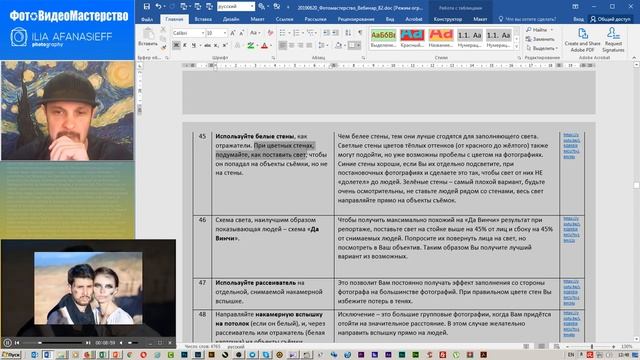640x360 pixels.
Task: Apply subscript formatting
Action: pyautogui.click(x=216, y=45)
